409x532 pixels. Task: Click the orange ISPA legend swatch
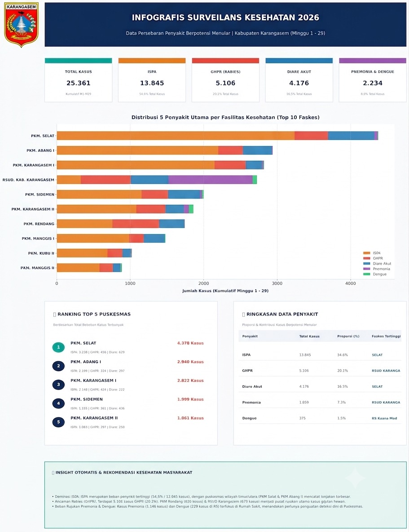pos(366,253)
